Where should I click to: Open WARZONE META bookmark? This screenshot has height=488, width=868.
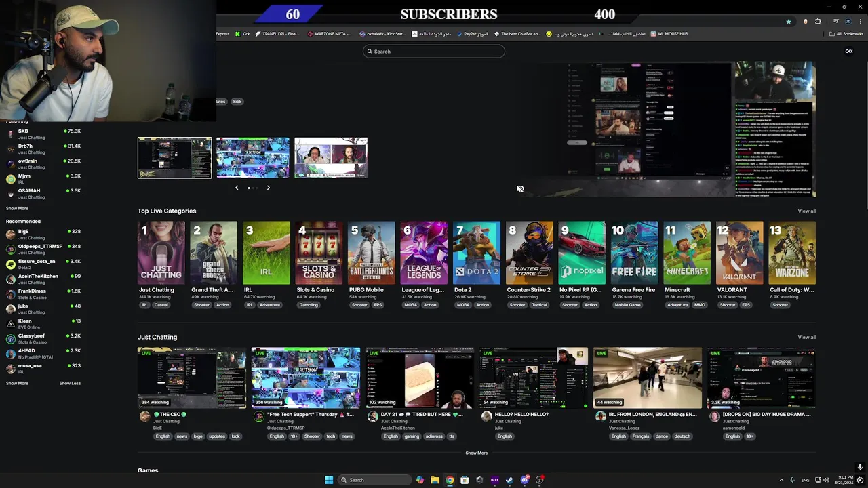click(329, 34)
